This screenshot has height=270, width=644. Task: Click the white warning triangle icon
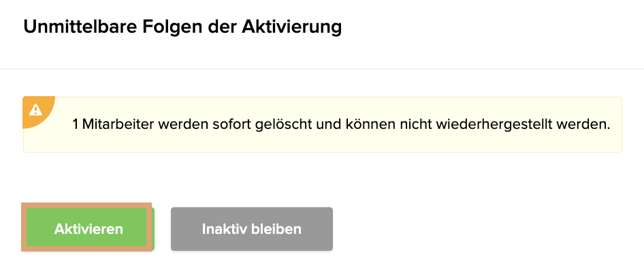pyautogui.click(x=35, y=110)
